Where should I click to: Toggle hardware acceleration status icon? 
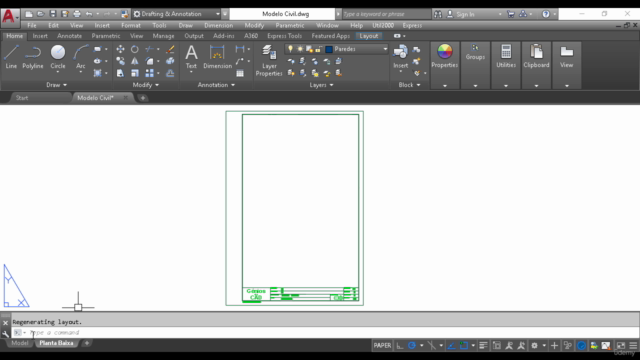[x=582, y=346]
